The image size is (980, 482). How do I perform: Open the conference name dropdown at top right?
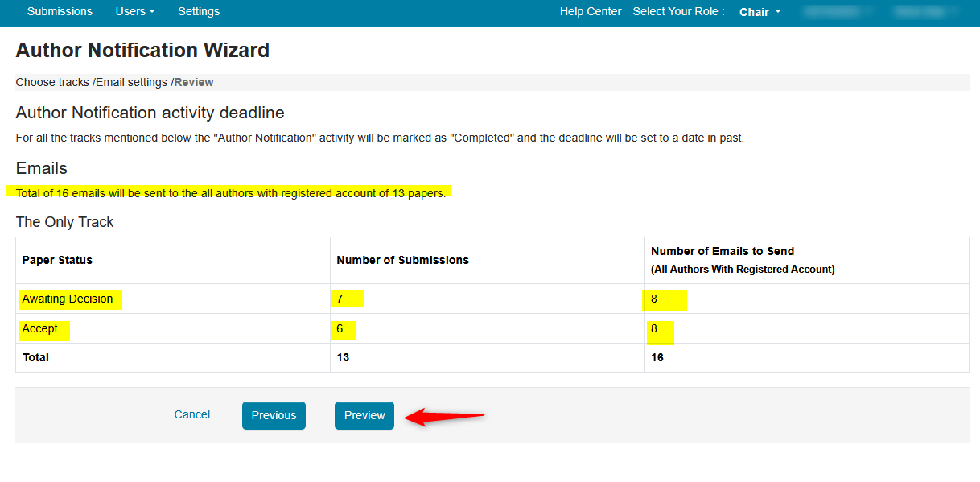click(x=838, y=11)
